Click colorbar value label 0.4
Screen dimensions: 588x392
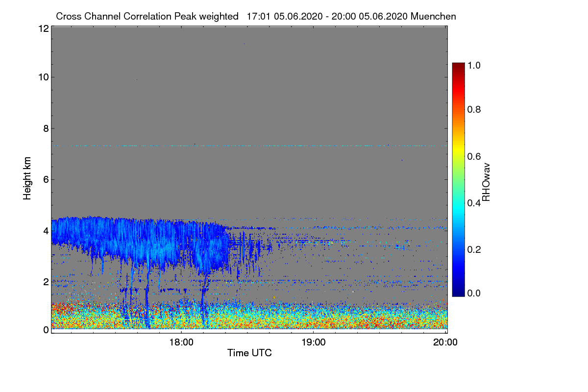475,202
